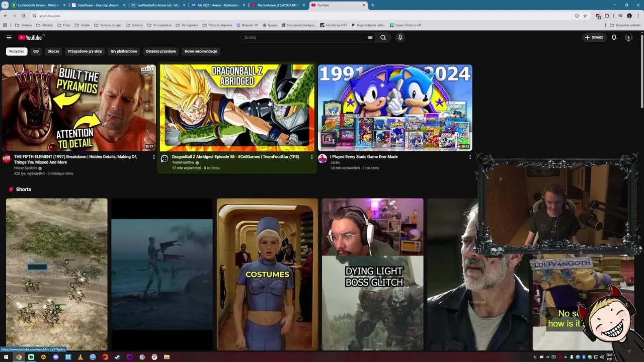Open the Filmy bookmarks folder

pyautogui.click(x=64, y=25)
